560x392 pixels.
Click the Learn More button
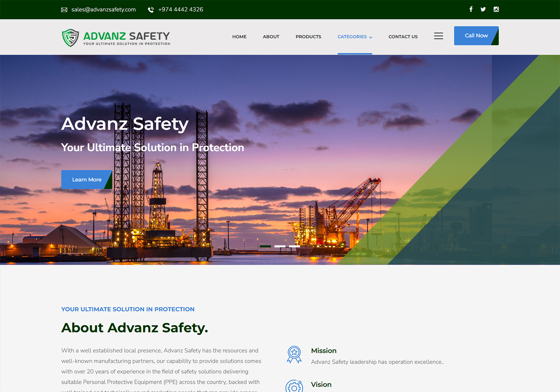pos(87,180)
